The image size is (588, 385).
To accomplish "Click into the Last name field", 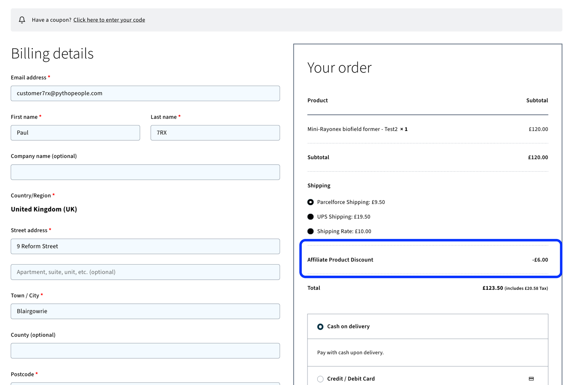I will coord(215,133).
